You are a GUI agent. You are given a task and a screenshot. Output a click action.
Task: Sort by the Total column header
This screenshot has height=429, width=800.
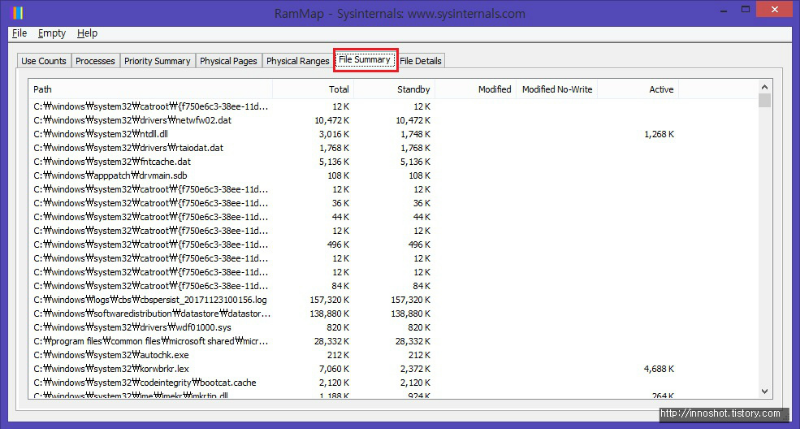point(313,89)
